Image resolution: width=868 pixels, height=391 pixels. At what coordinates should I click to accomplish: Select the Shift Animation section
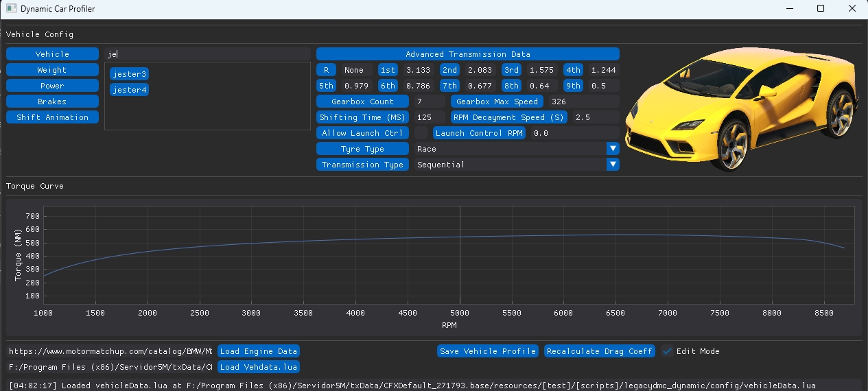(x=52, y=117)
